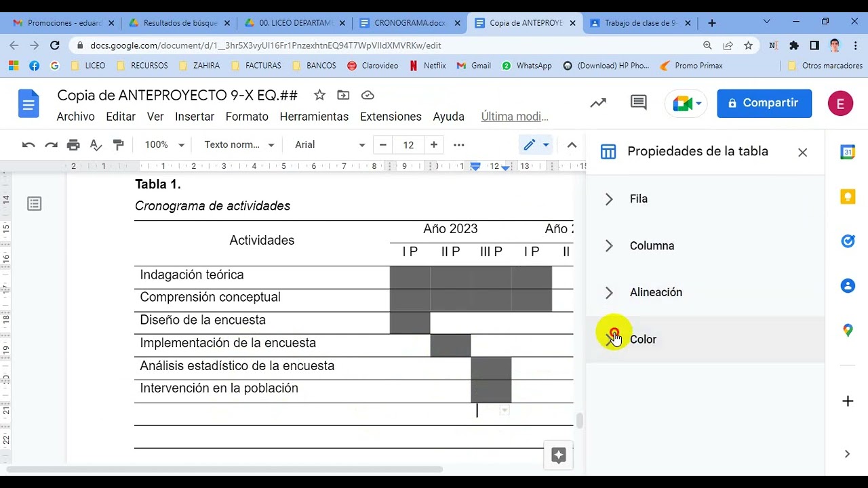Open the Arial font dropdown
This screenshot has height=488, width=868.
pyautogui.click(x=330, y=145)
